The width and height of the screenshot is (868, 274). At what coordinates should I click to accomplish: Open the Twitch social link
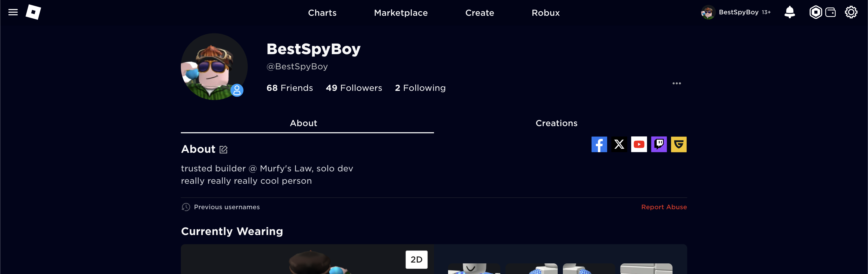click(659, 144)
